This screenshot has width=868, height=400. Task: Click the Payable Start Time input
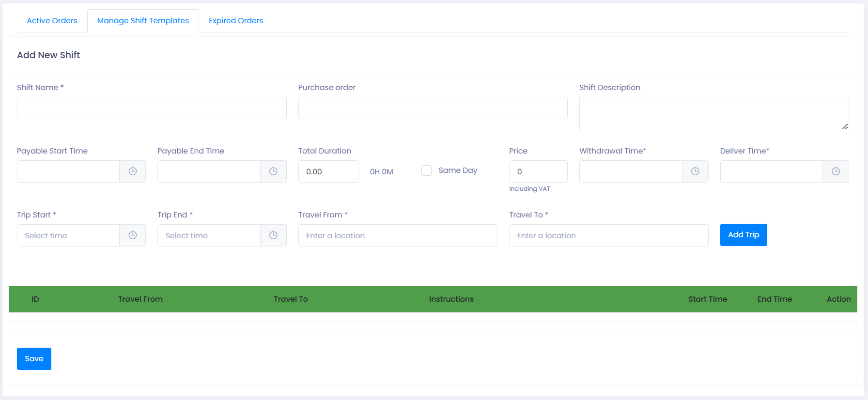point(68,171)
